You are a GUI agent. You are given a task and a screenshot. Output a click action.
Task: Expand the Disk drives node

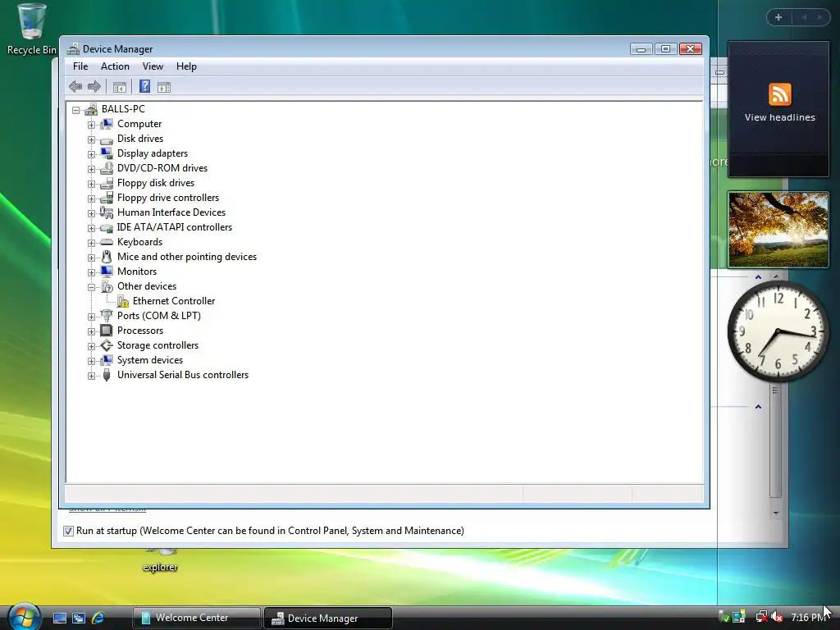pyautogui.click(x=92, y=139)
